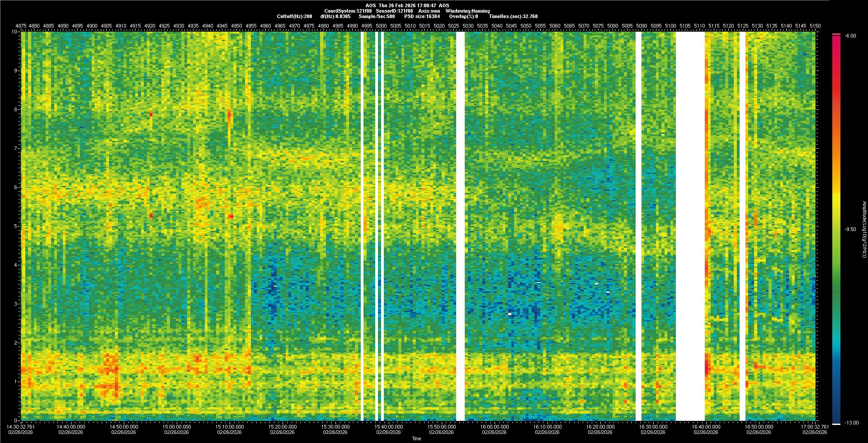Click the 6 Hz label on the frequency axis
The width and height of the screenshot is (868, 443).
point(16,187)
